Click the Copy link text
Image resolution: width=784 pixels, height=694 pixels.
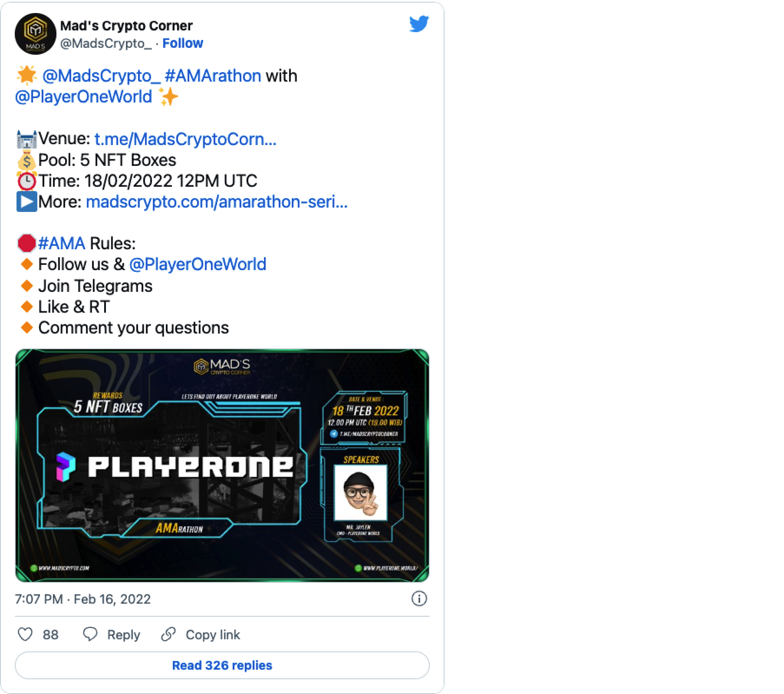(213, 635)
